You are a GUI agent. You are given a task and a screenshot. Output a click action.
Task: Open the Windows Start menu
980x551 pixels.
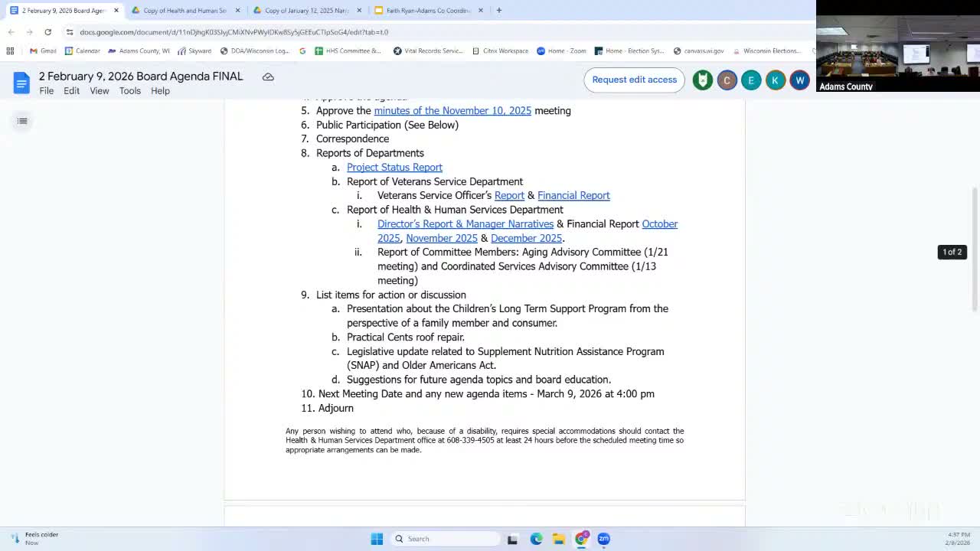[x=377, y=539]
